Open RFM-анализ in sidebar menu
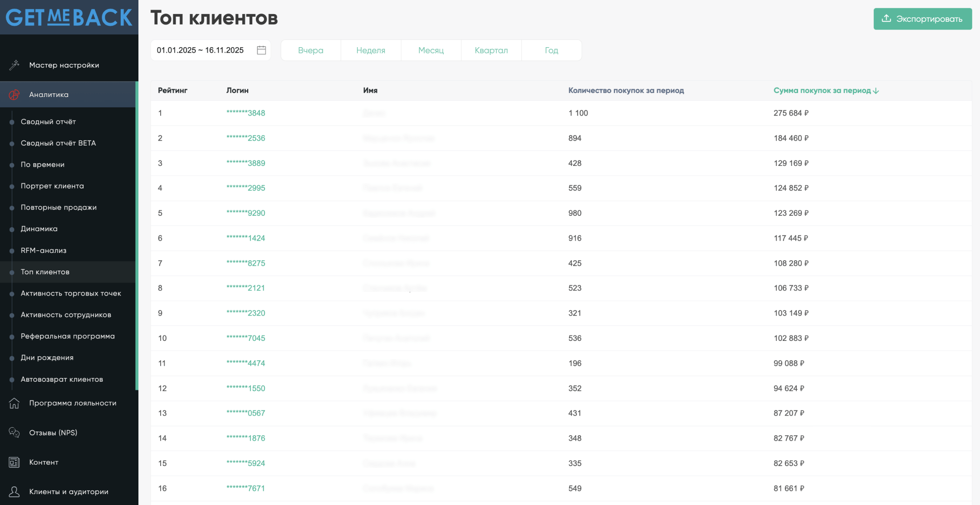This screenshot has width=980, height=505. tap(44, 250)
